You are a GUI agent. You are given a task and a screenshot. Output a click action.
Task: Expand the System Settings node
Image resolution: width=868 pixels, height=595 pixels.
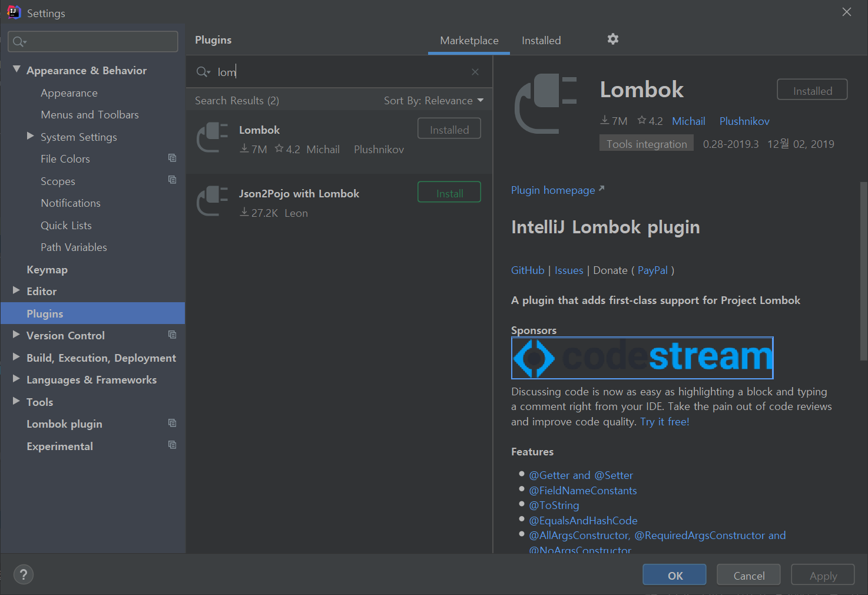pos(31,136)
